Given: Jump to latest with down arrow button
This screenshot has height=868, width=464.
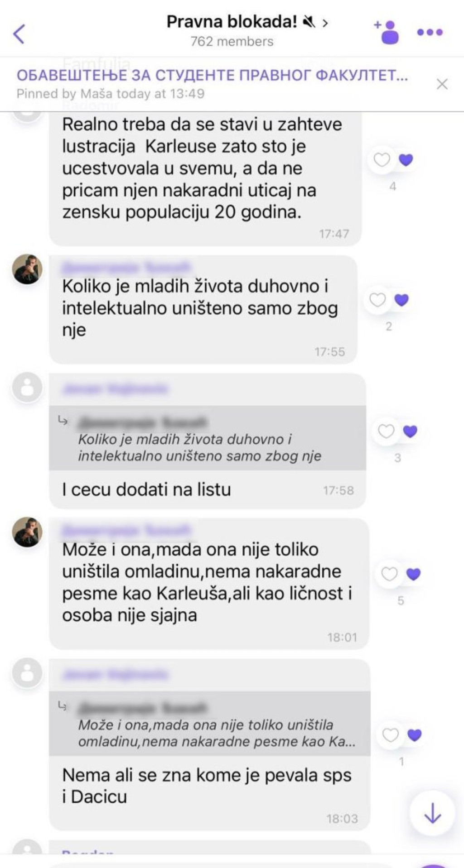Looking at the screenshot, I should [432, 812].
